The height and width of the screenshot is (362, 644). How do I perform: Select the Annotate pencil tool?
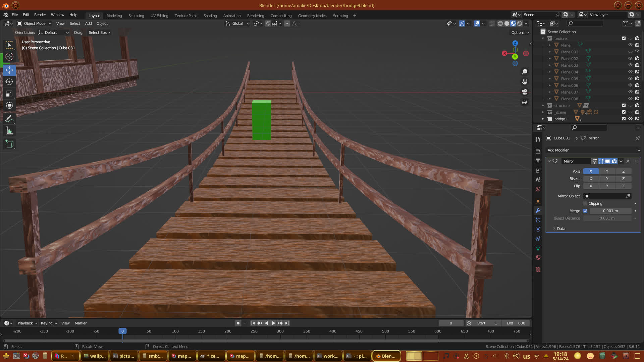click(x=9, y=119)
